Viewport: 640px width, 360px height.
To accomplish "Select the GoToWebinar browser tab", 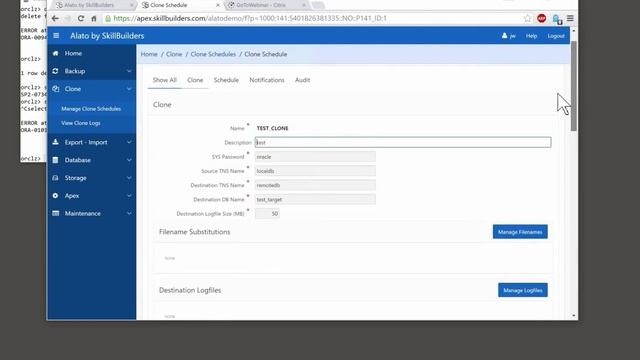I will coord(267,5).
